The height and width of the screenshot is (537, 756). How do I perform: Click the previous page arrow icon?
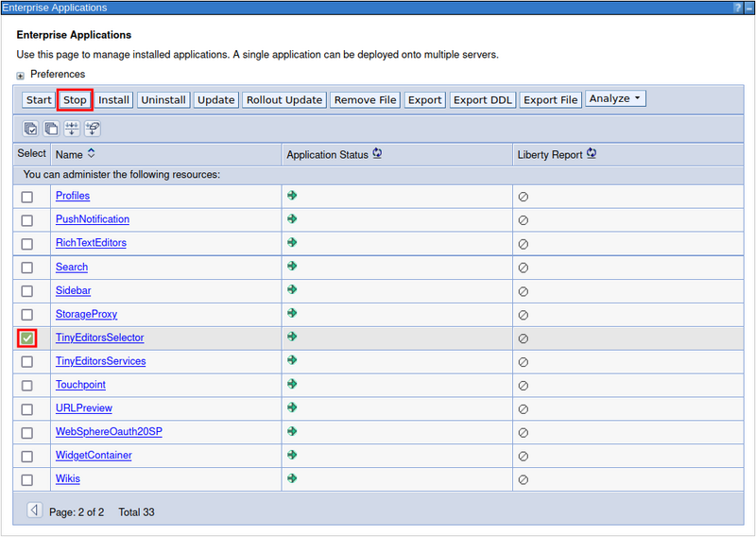click(x=34, y=511)
